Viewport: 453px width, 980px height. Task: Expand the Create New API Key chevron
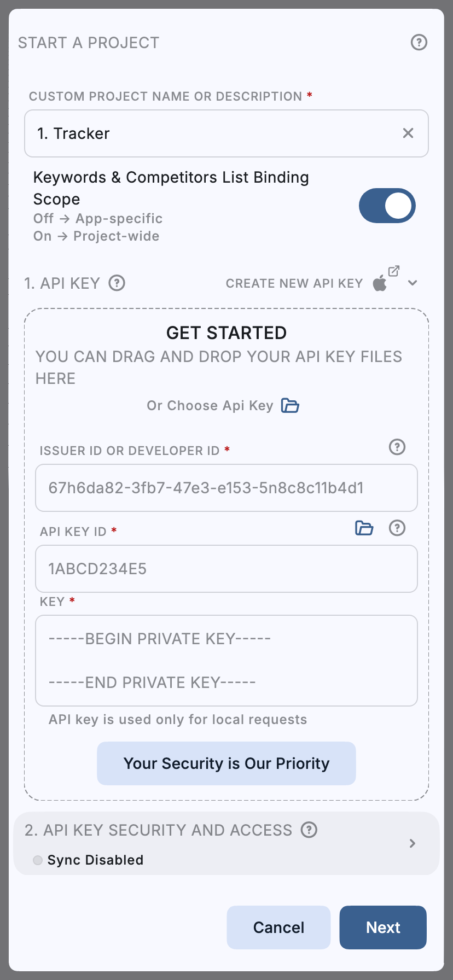[x=413, y=283]
